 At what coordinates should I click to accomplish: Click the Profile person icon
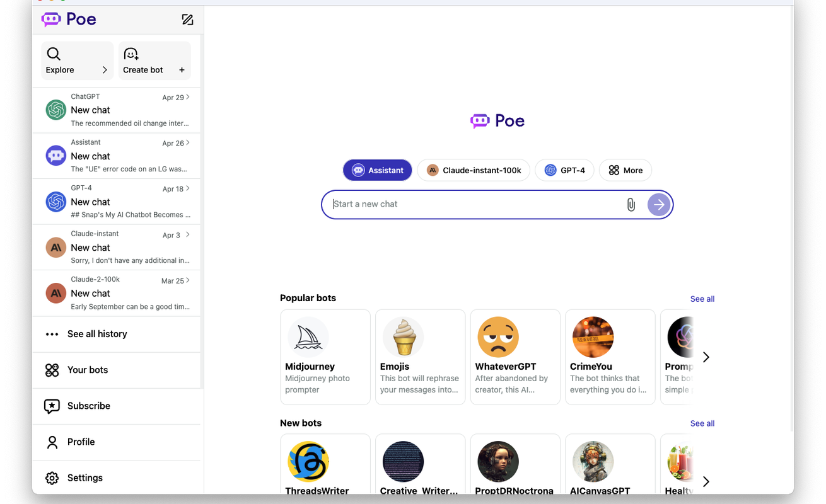(52, 442)
